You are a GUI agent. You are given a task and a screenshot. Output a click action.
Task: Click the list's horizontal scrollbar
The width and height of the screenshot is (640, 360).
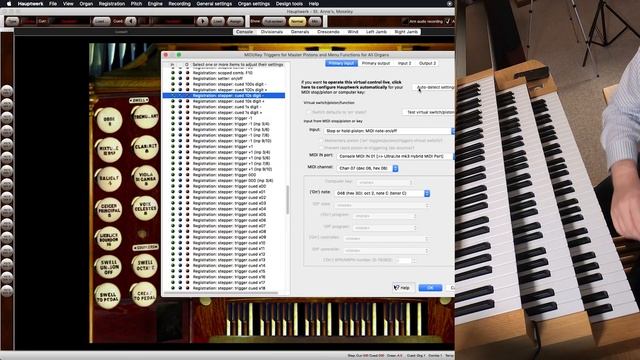[222, 293]
